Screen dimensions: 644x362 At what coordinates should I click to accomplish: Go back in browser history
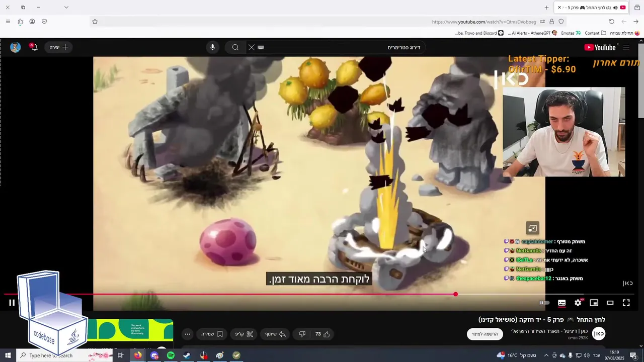[636, 22]
